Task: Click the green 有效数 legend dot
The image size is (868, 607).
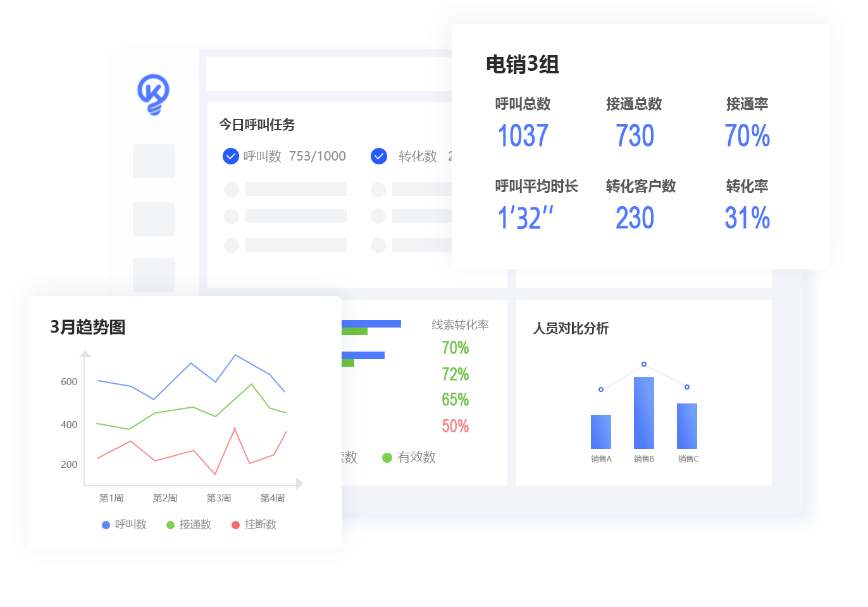Action: point(387,458)
